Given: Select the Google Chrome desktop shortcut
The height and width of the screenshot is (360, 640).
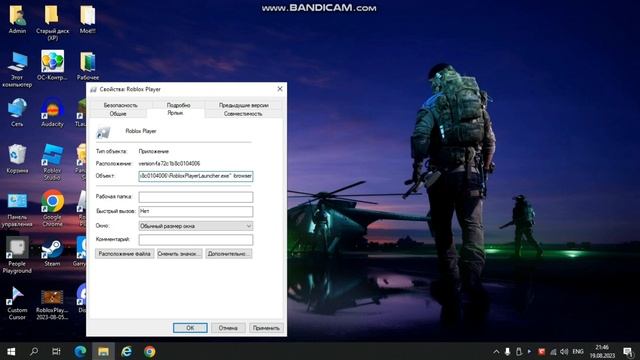Looking at the screenshot, I should click(52, 208).
